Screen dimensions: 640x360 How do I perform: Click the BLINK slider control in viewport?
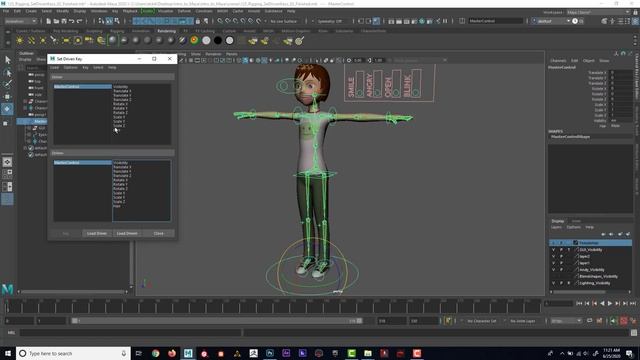coord(416,93)
